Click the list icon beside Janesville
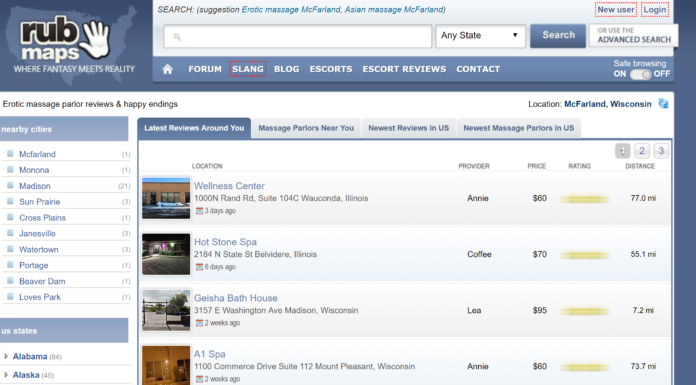 tap(10, 233)
